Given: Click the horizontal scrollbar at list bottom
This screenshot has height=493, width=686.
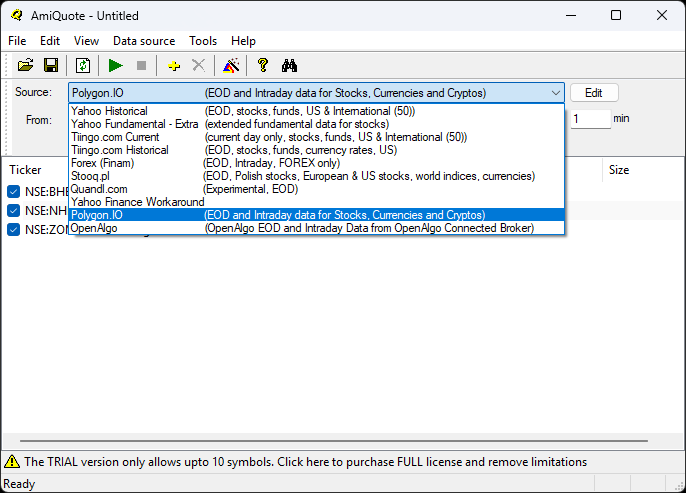Looking at the screenshot, I should tap(333, 441).
